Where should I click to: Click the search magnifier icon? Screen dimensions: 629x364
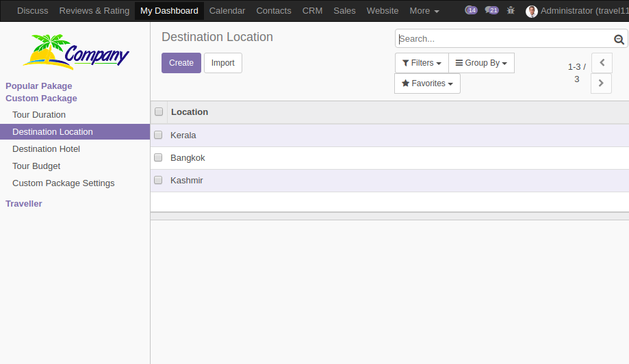coord(619,39)
